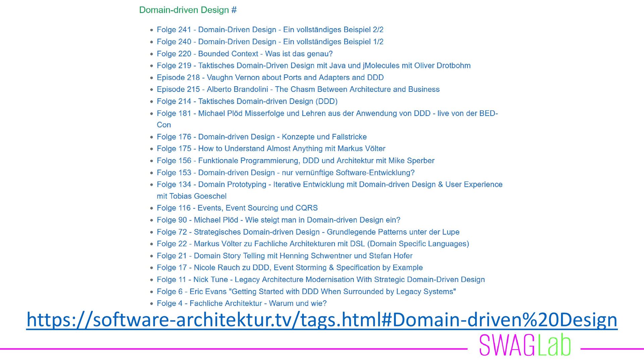Open Folge 4 Fachliche Architektur link
This screenshot has height=362, width=644.
(241, 304)
